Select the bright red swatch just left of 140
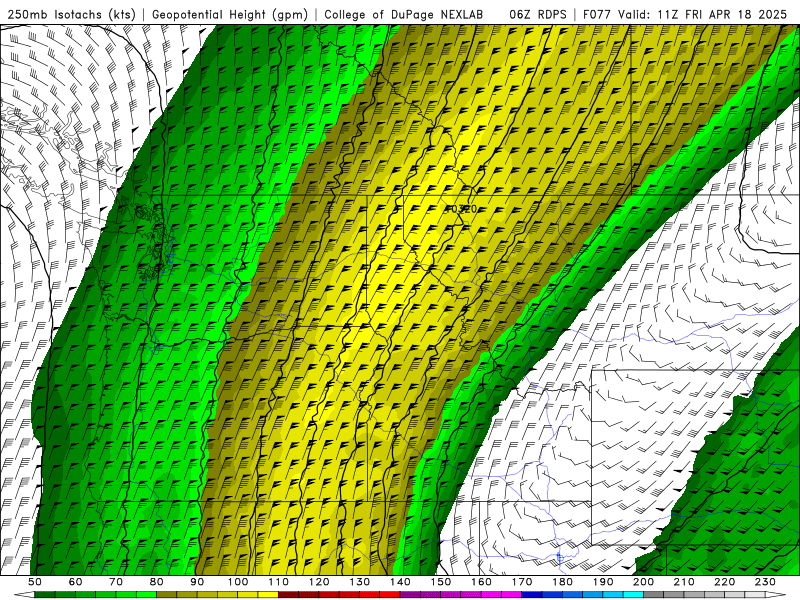The height and width of the screenshot is (600, 800). (x=390, y=595)
